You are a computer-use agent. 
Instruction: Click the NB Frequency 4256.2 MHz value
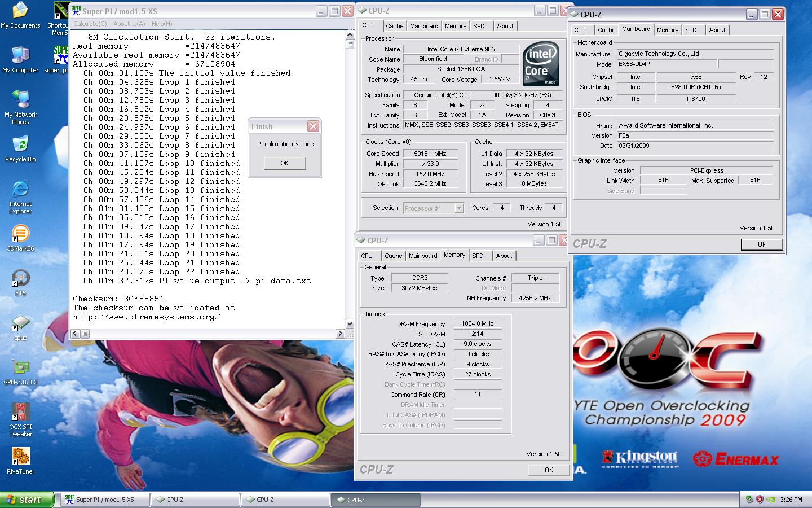[x=535, y=297]
